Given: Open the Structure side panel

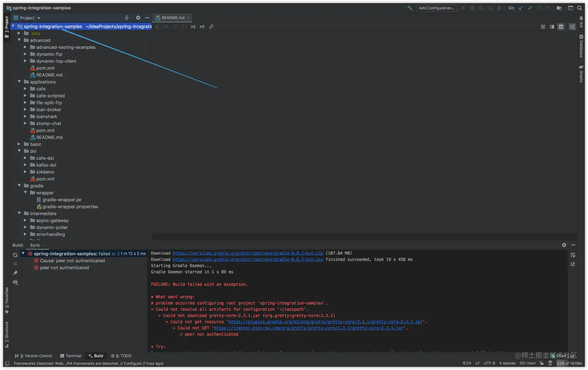Looking at the screenshot, I should [x=7, y=335].
